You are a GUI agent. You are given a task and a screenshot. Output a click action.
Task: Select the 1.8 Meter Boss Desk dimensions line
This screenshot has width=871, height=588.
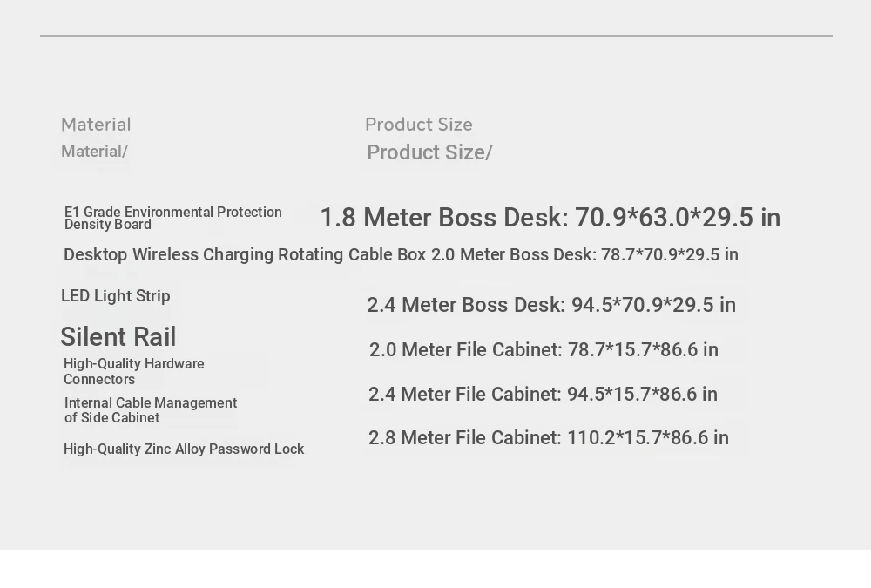pos(550,217)
